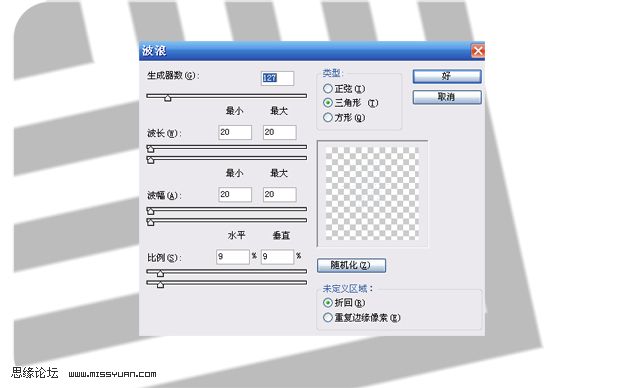
Task: Click the 随机化 (Randomize) button
Action: point(351,265)
